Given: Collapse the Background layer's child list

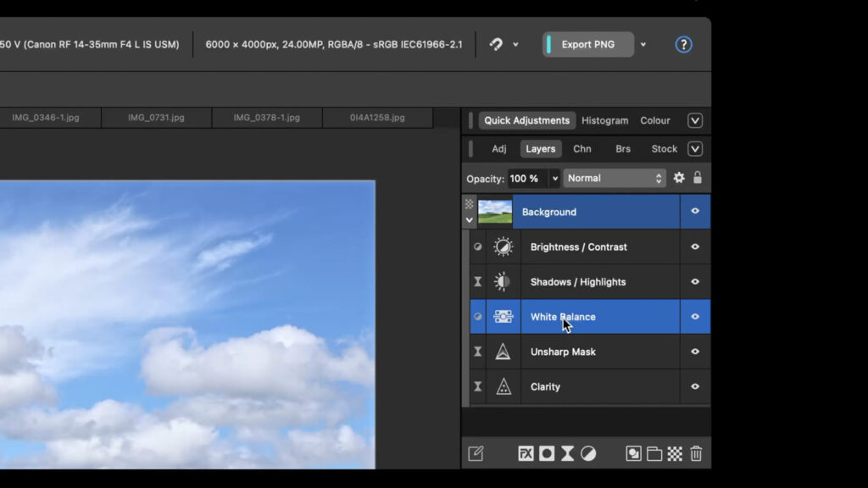Looking at the screenshot, I should point(470,219).
